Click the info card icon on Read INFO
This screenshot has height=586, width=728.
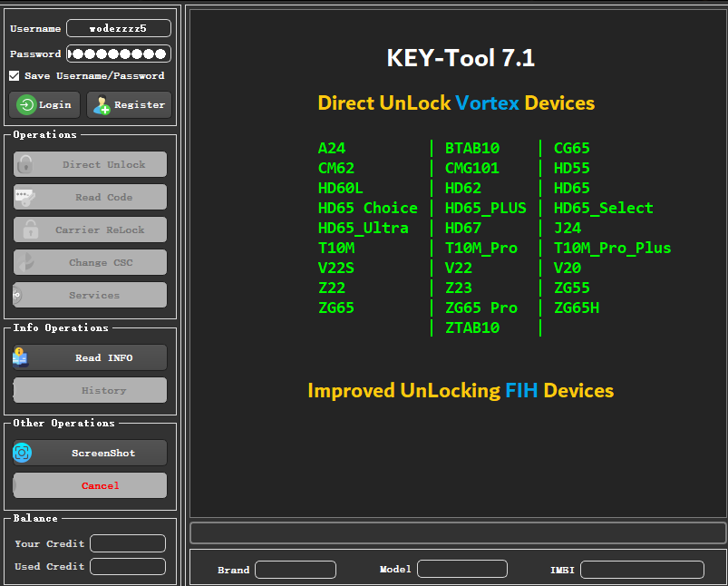(20, 357)
